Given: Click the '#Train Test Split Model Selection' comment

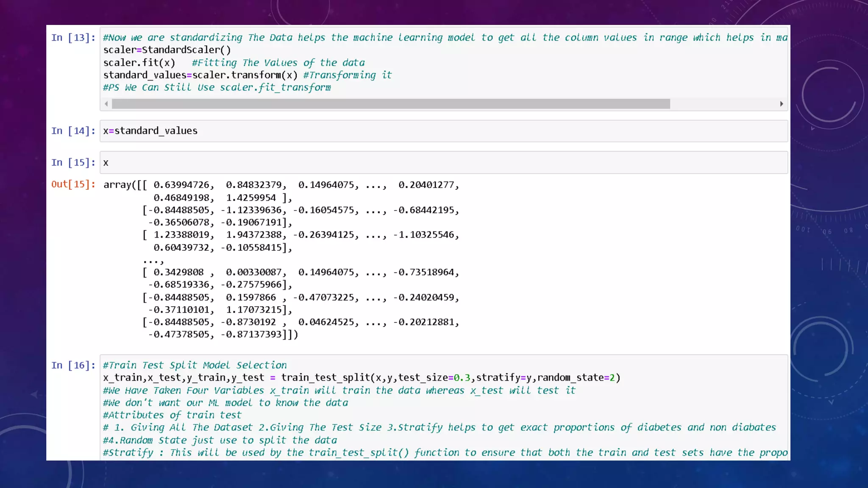Looking at the screenshot, I should [195, 365].
